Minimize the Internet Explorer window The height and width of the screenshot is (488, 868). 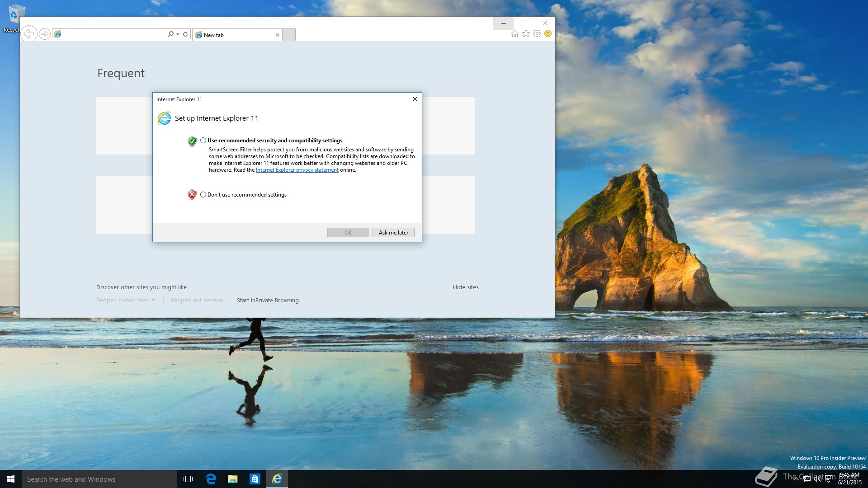tap(503, 23)
